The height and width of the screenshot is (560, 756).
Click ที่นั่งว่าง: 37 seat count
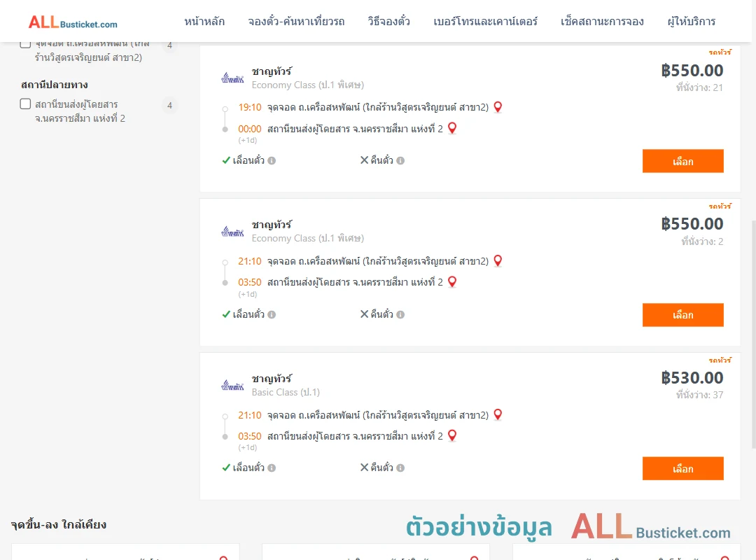(x=699, y=395)
